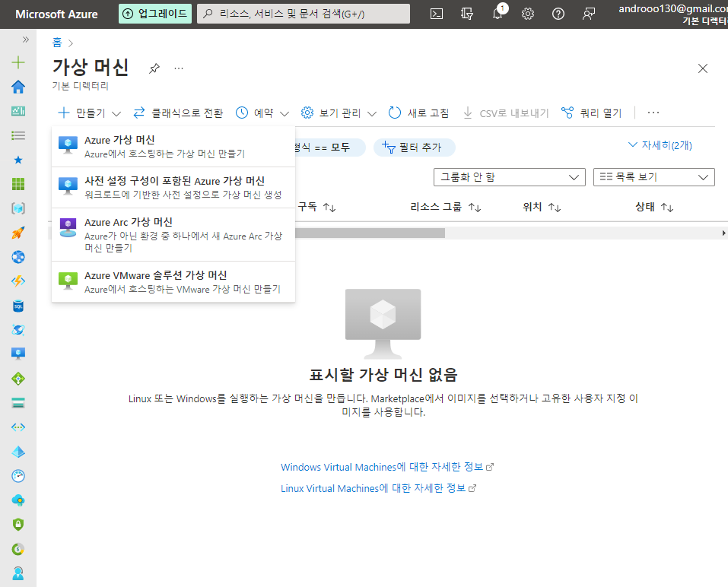Screen dimensions: 728x587
Task: Open the ellipsis menu next to the page title
Action: click(179, 68)
